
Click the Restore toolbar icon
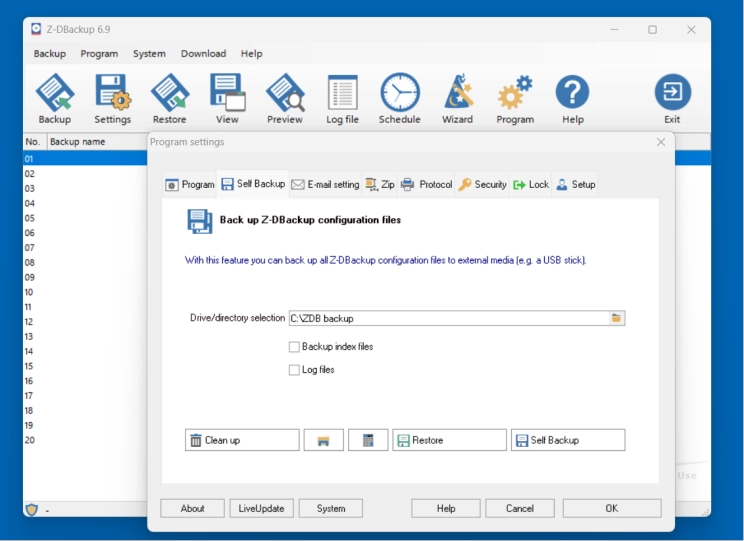coord(170,99)
